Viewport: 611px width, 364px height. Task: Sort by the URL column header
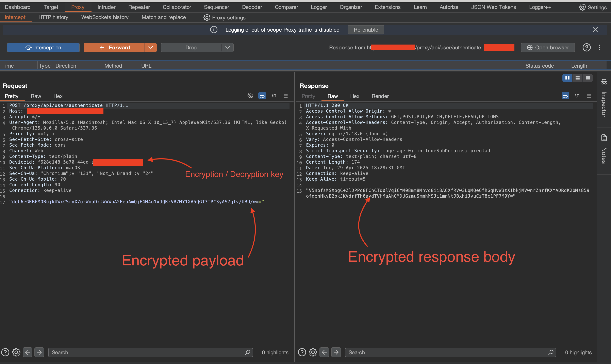[x=332, y=66]
